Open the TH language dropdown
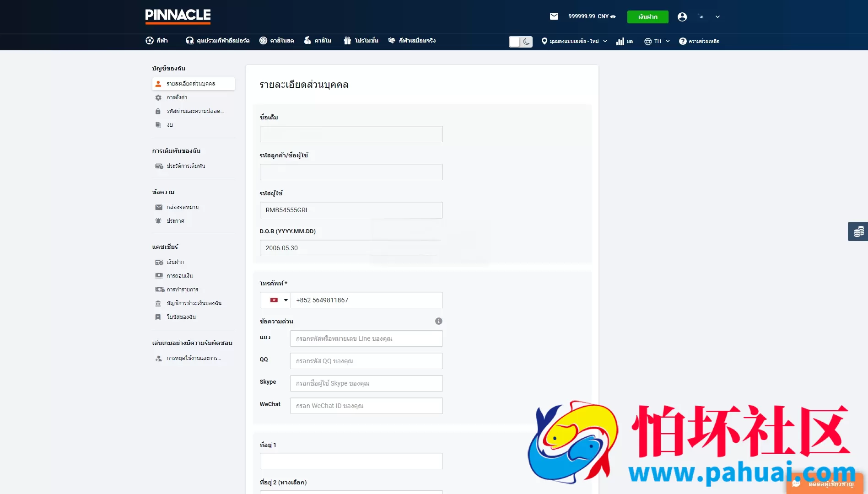This screenshot has width=868, height=494. (x=657, y=41)
